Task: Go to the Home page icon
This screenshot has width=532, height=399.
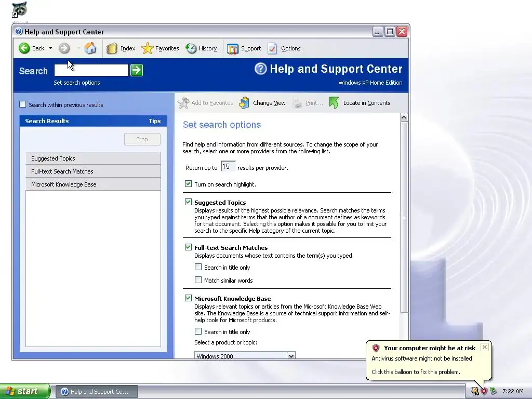Action: tap(90, 48)
